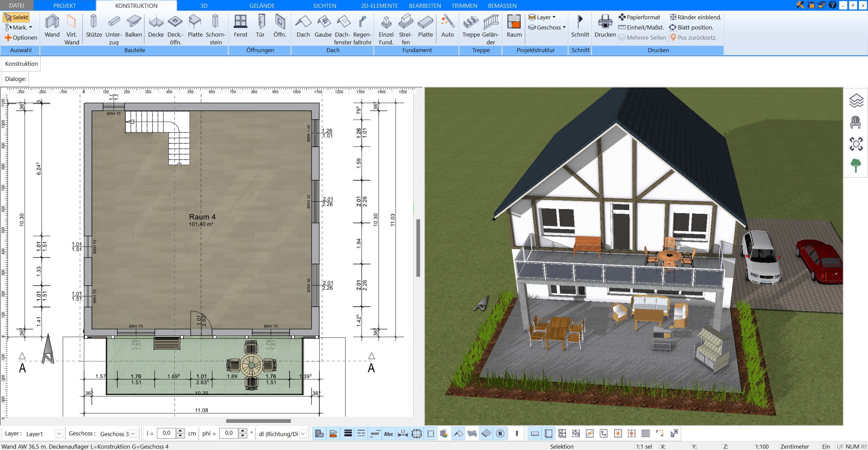Add a Gaube dormer
Viewport: 868px width, 450px height.
(323, 26)
